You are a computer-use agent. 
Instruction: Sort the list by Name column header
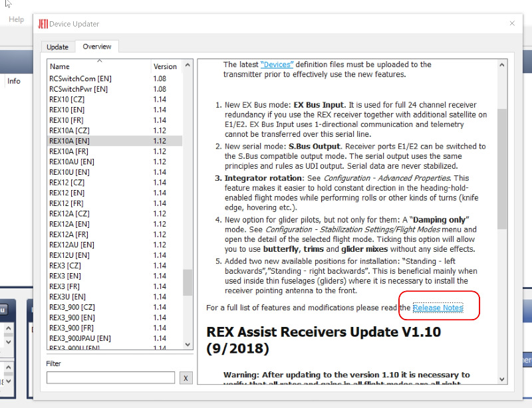coord(99,66)
